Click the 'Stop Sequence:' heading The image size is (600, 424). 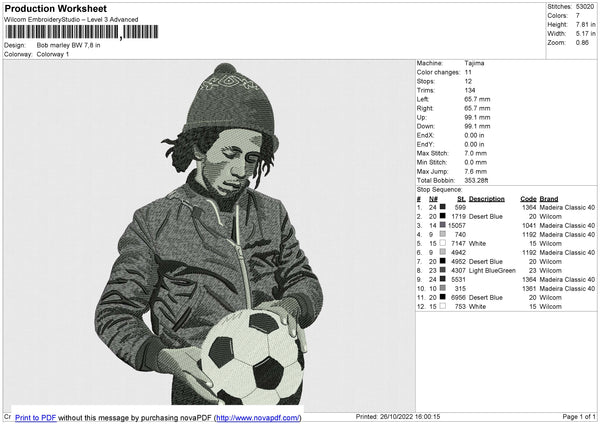439,189
